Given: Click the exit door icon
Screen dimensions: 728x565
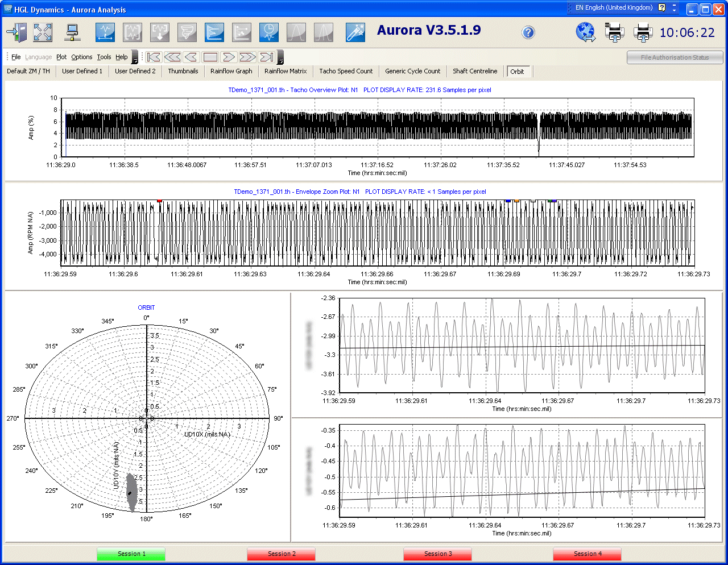Looking at the screenshot, I should click(16, 32).
